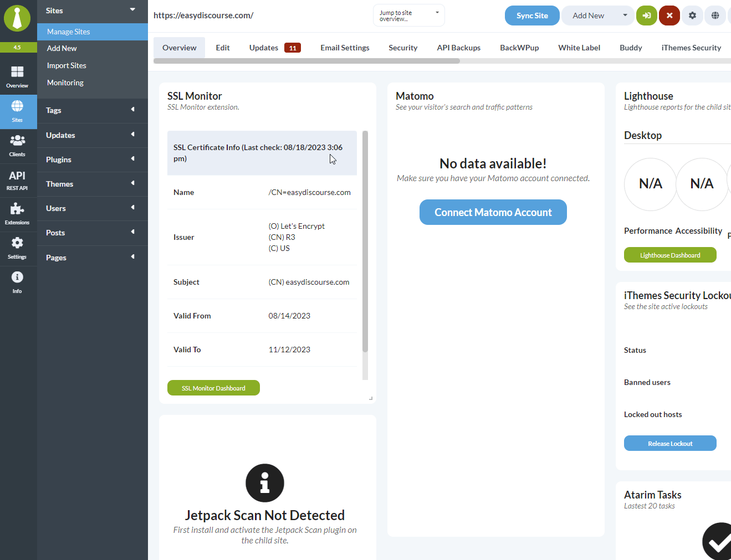Click the green login-to-site arrow icon
This screenshot has height=560, width=731.
click(647, 16)
